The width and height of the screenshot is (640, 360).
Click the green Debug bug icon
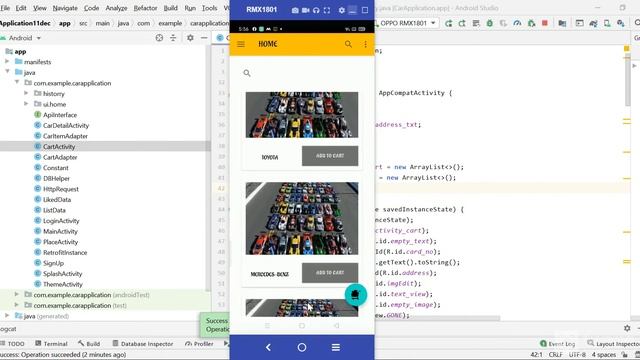coord(489,23)
